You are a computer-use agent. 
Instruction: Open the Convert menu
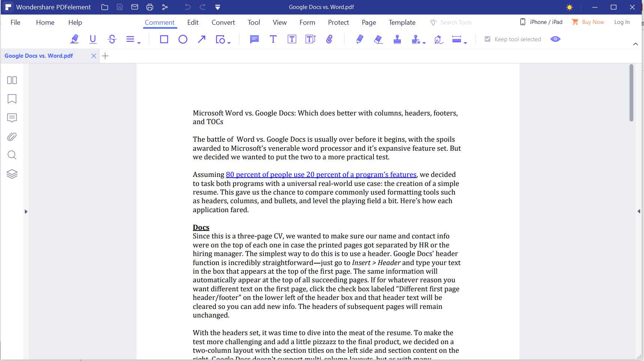[223, 22]
